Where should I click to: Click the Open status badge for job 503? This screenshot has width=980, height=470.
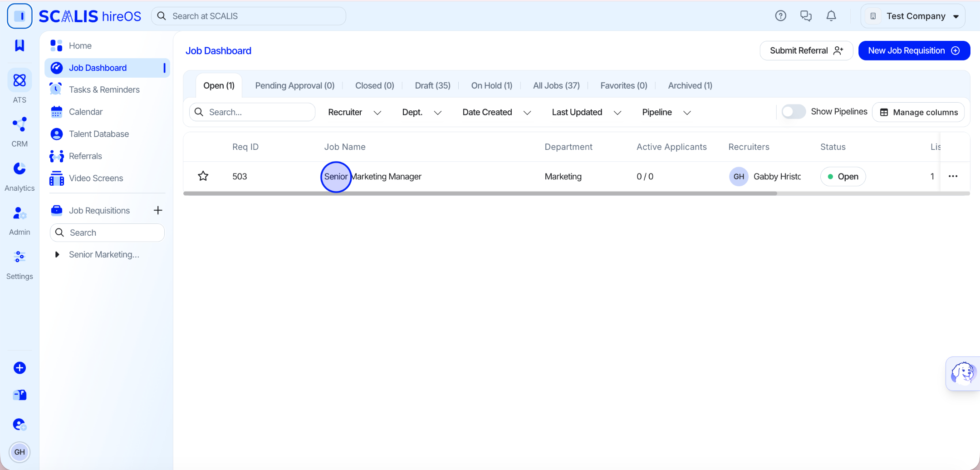pyautogui.click(x=843, y=176)
